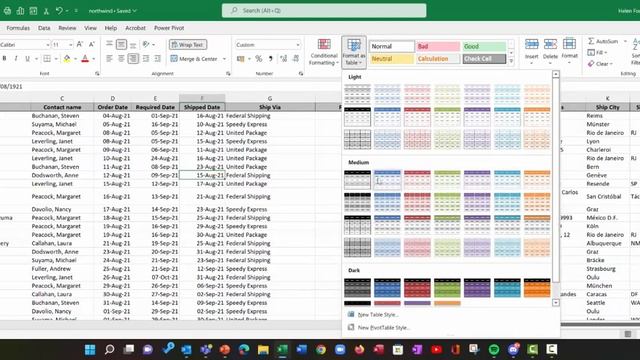Click Increase Indent icon
The width and height of the screenshot is (640, 360).
[x=158, y=59]
